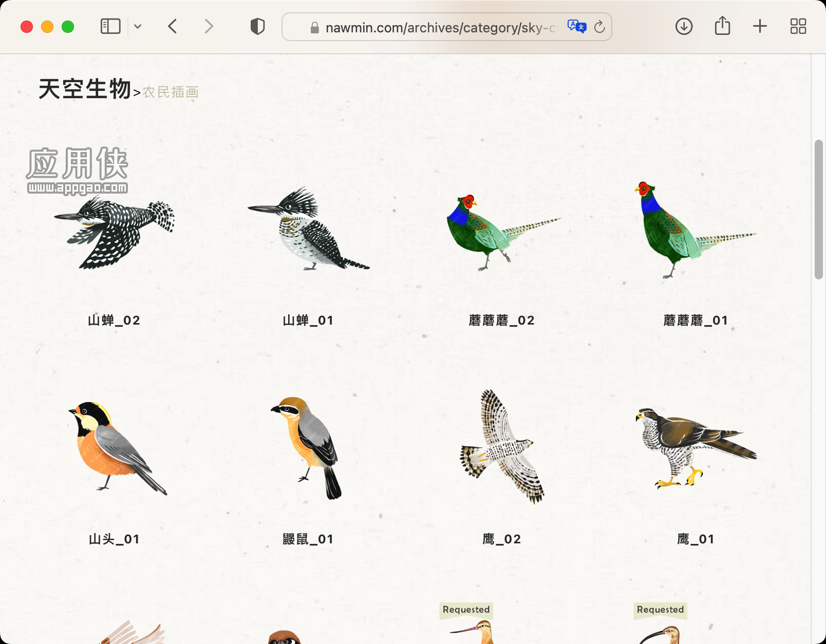Open the 鼹鼠_01 shrike illustration
The height and width of the screenshot is (644, 826).
[x=306, y=448]
